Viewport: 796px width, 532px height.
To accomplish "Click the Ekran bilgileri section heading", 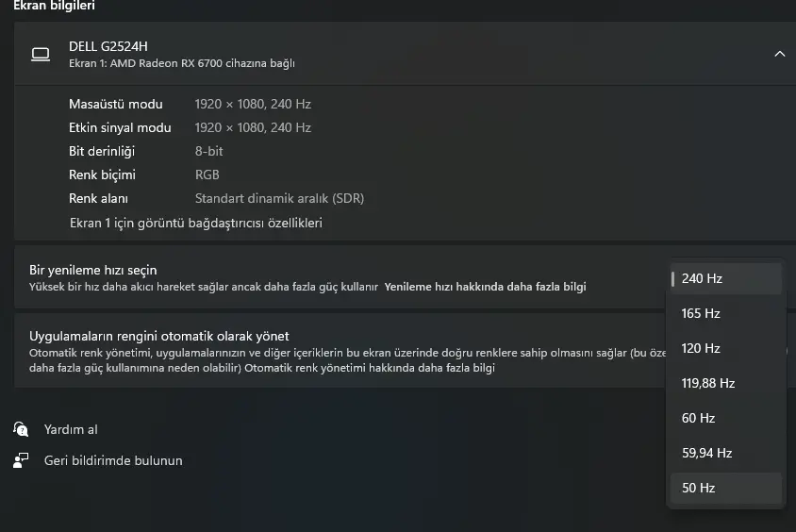I will tap(54, 6).
